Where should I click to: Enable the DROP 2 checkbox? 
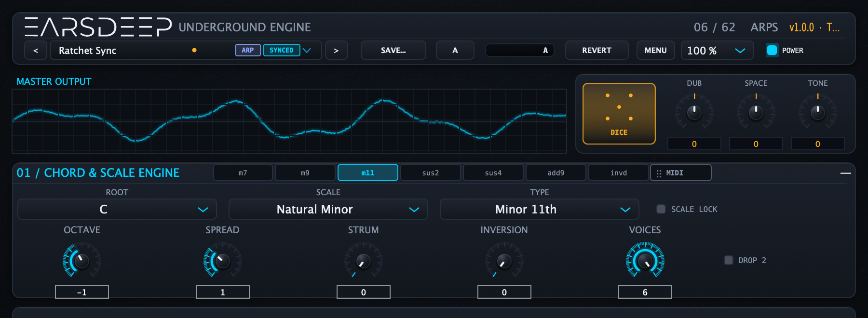coord(729,260)
